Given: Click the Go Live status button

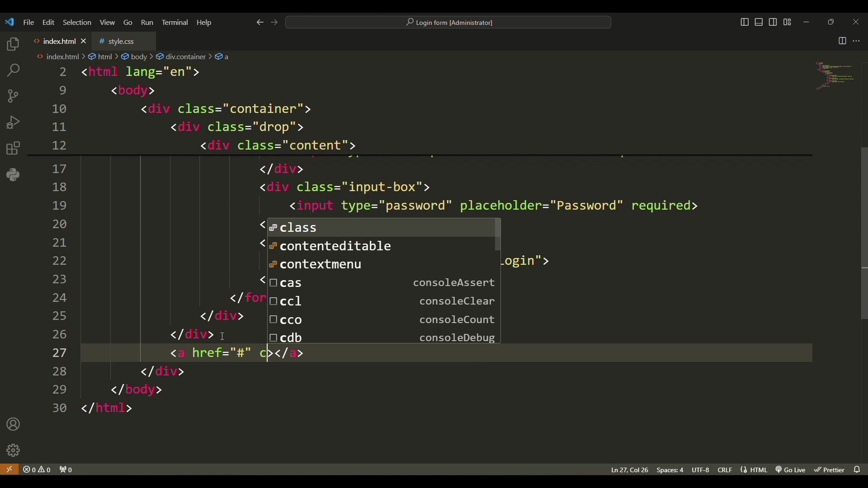Looking at the screenshot, I should pyautogui.click(x=792, y=470).
